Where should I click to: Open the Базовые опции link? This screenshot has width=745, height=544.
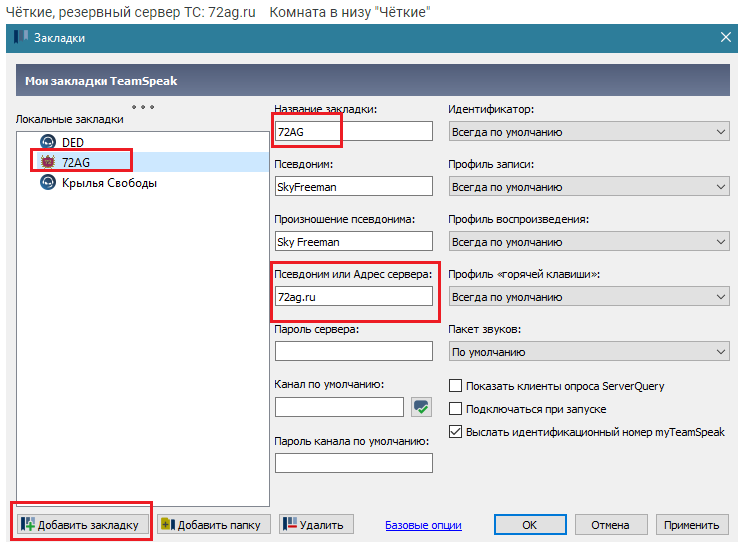pyautogui.click(x=423, y=525)
